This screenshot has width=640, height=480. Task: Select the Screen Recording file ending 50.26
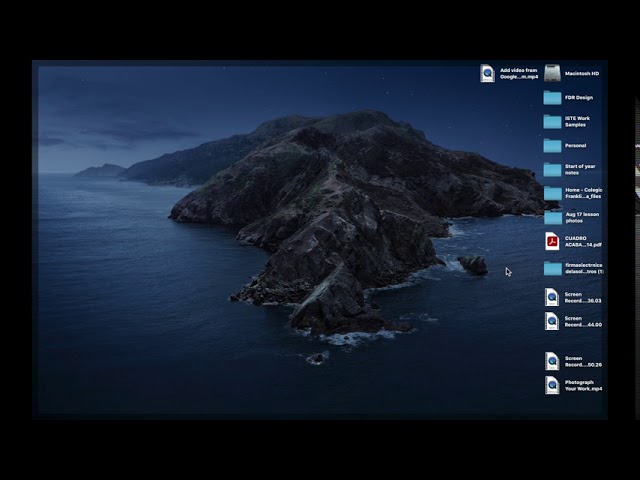click(x=552, y=361)
